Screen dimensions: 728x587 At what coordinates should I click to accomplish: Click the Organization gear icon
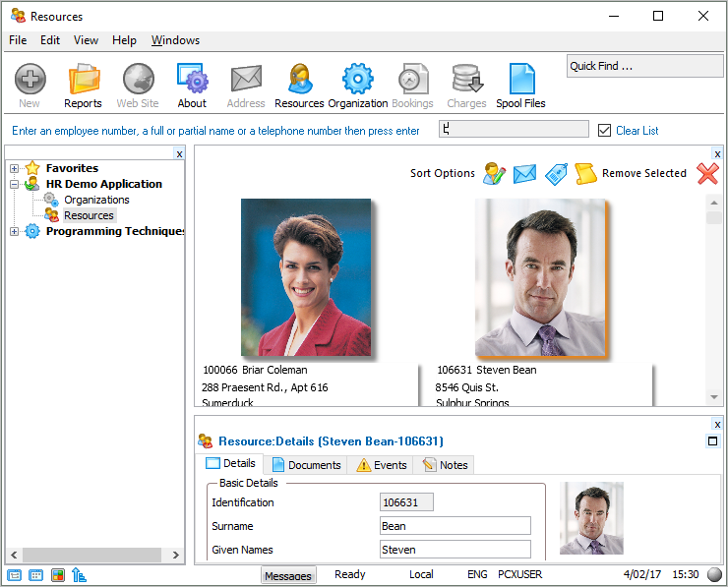(357, 80)
